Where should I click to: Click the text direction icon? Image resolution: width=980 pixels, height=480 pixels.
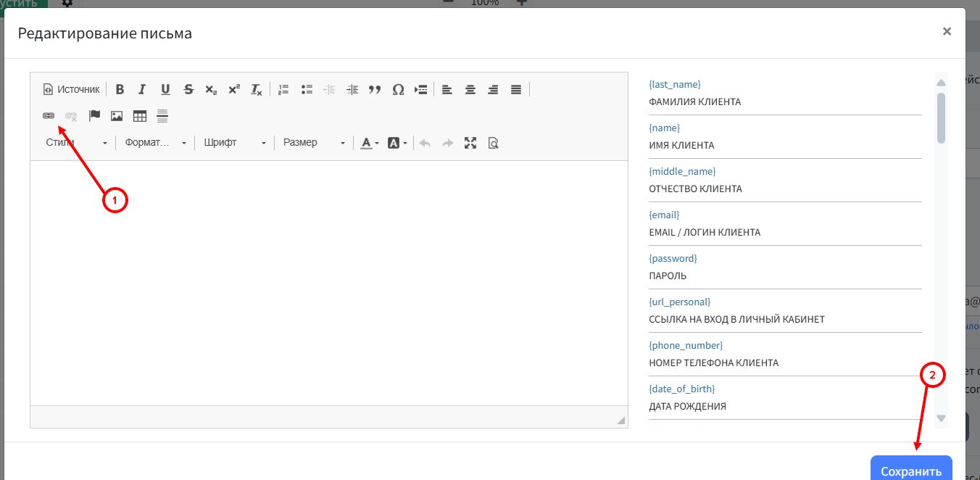point(420,89)
